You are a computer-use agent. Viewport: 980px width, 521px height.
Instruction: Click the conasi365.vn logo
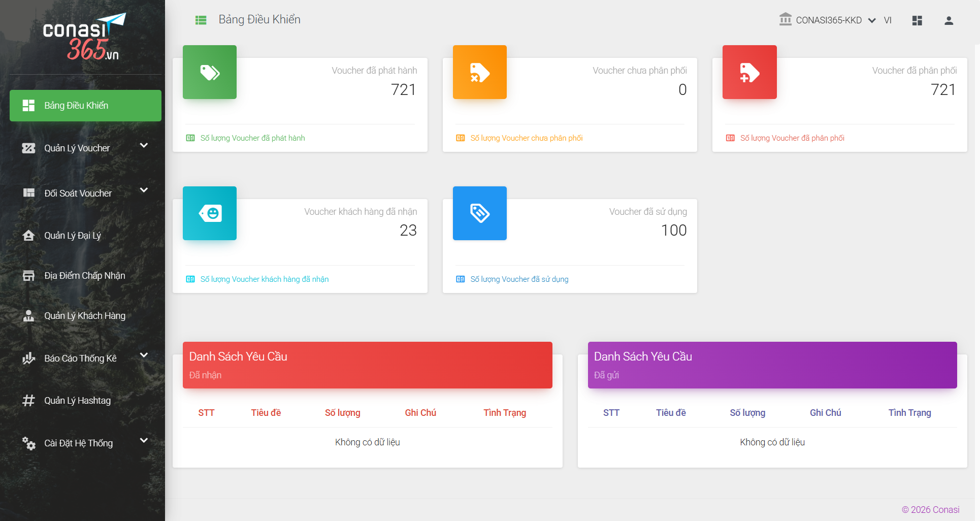click(84, 37)
